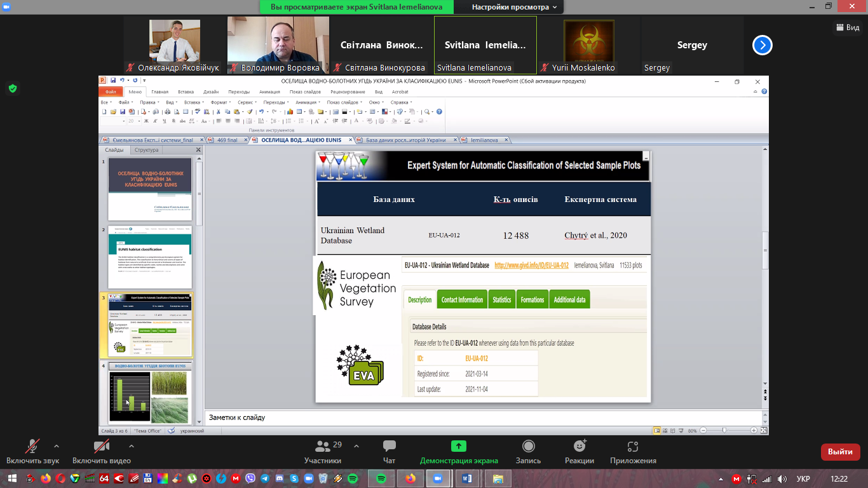The image size is (868, 488).
Task: Start recording with the Запись icon
Action: 527,447
